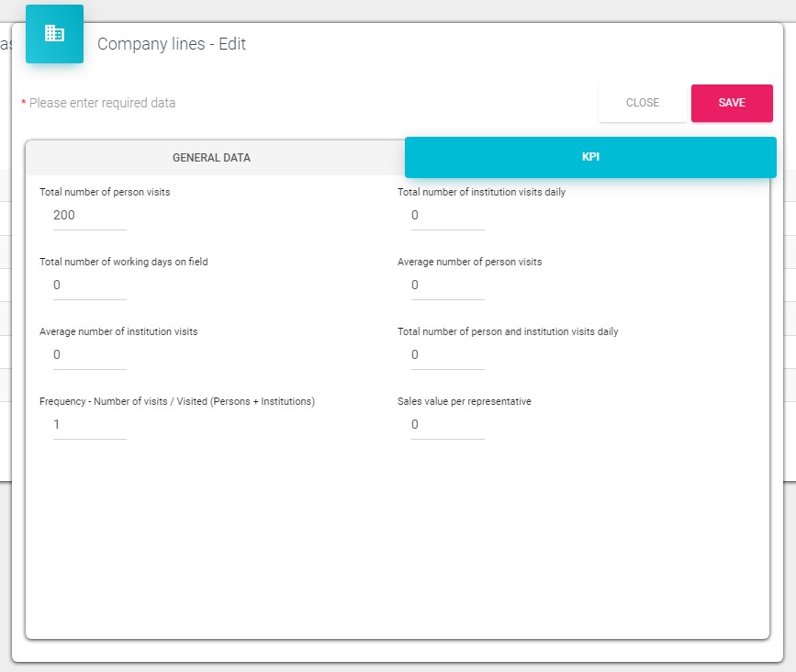
Task: Select the KPI tab
Action: (589, 157)
